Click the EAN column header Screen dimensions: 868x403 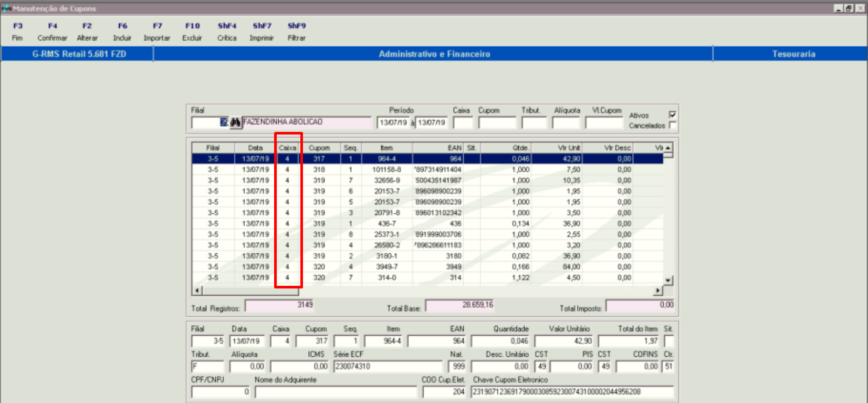[438, 148]
